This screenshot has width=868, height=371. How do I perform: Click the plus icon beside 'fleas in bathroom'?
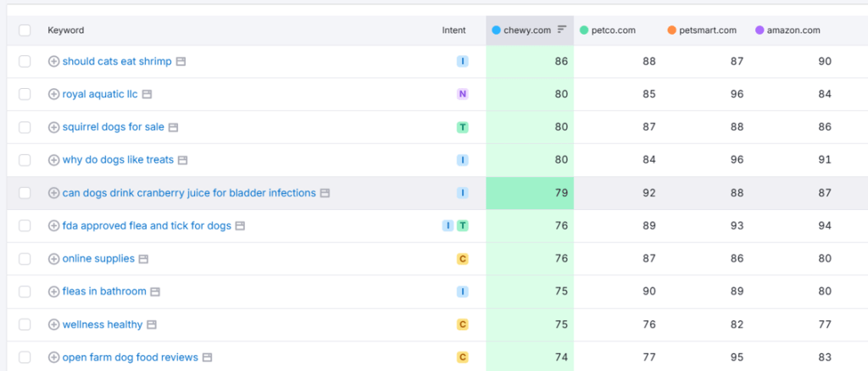(53, 291)
